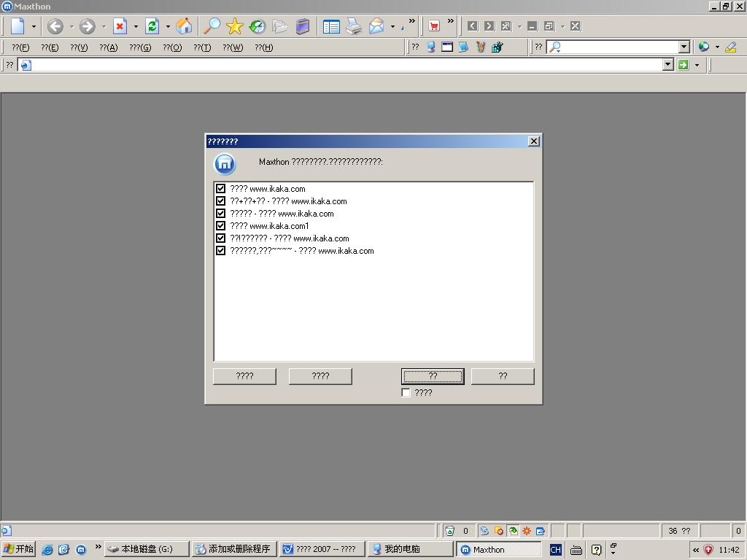The width and height of the screenshot is (747, 560).
Task: Click the Print printer icon
Action: tap(354, 26)
